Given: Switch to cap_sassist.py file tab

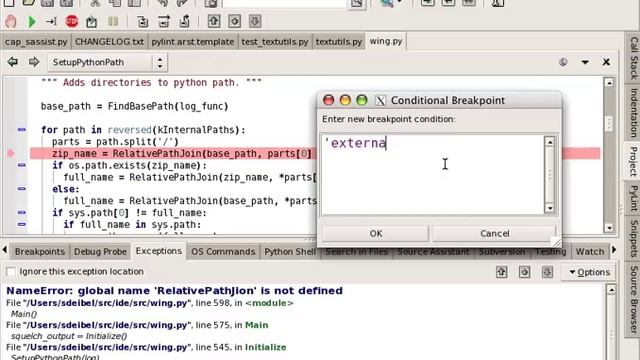Looking at the screenshot, I should [x=36, y=42].
